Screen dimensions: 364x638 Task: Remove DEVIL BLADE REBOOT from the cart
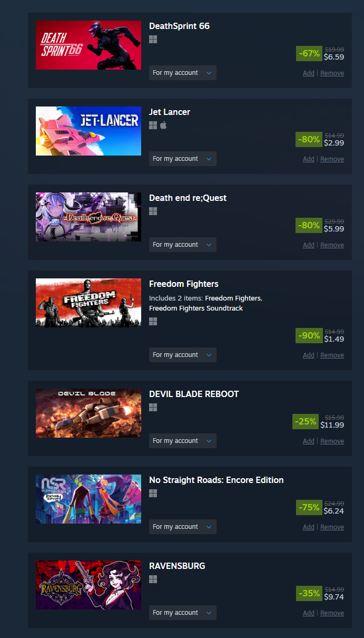332,441
